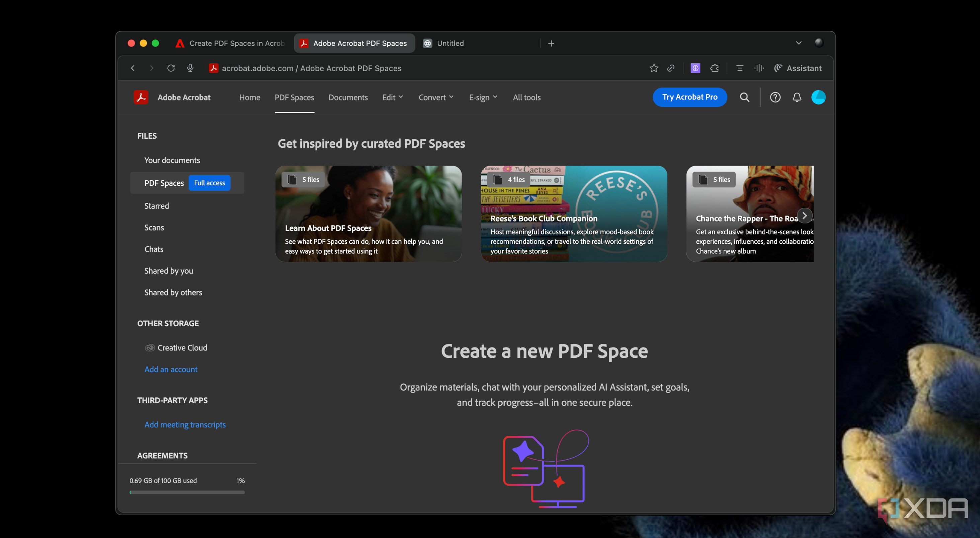Click the browser forward arrow
The width and height of the screenshot is (980, 538).
point(151,68)
